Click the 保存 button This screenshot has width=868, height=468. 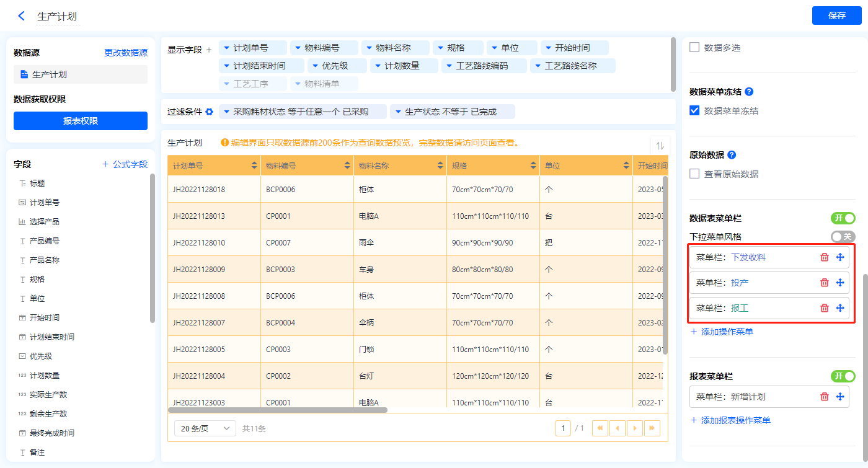click(x=836, y=15)
